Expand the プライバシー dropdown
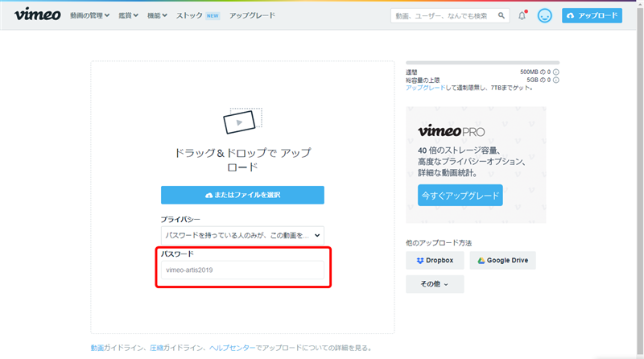The height and width of the screenshot is (359, 644). 242,235
